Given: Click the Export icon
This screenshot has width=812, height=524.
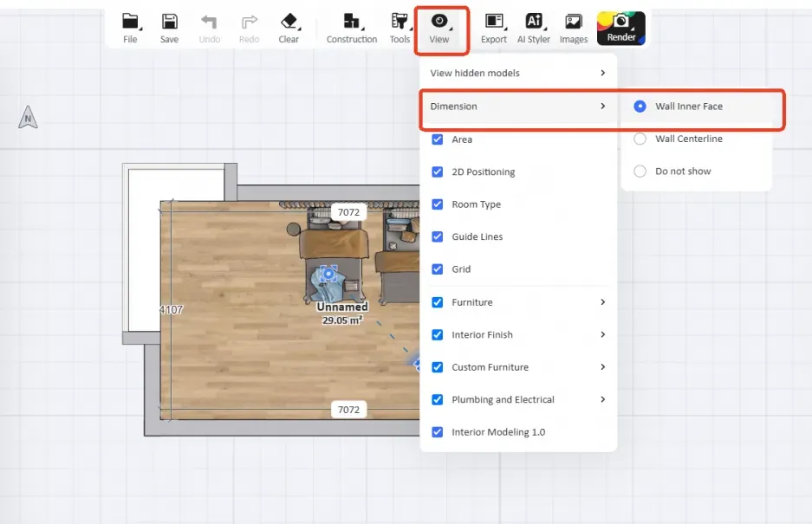Looking at the screenshot, I should (x=494, y=23).
